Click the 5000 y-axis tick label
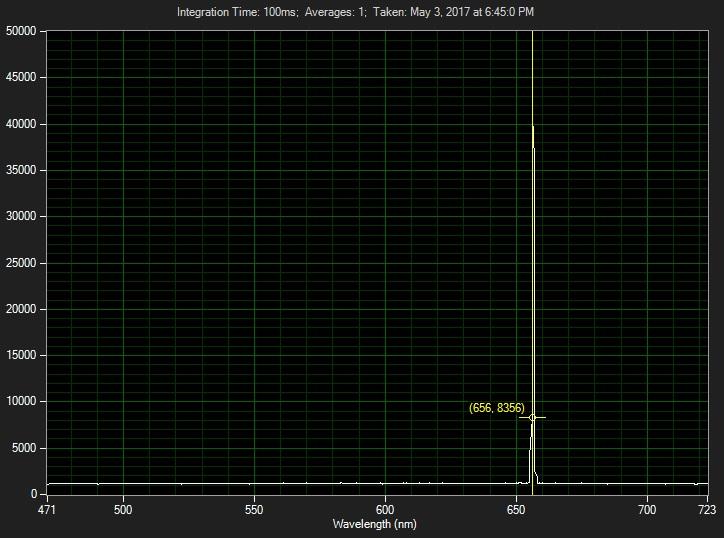This screenshot has height=538, width=724. [x=24, y=448]
